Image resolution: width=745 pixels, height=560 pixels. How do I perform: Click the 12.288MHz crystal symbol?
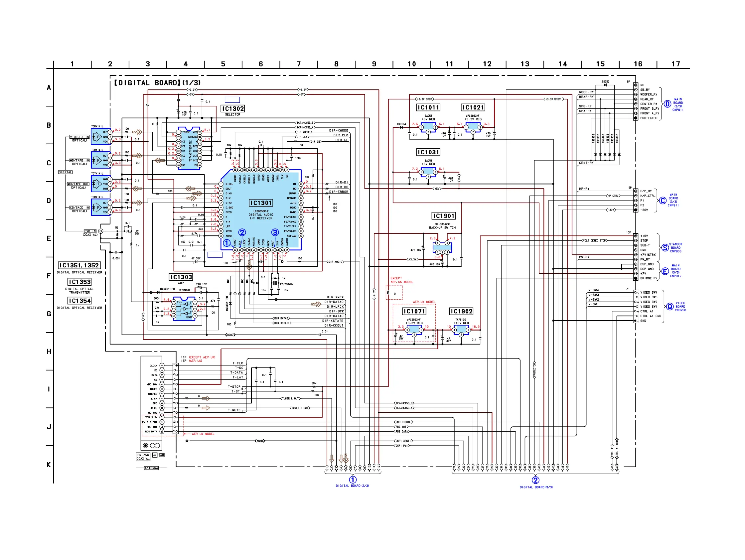(x=275, y=283)
